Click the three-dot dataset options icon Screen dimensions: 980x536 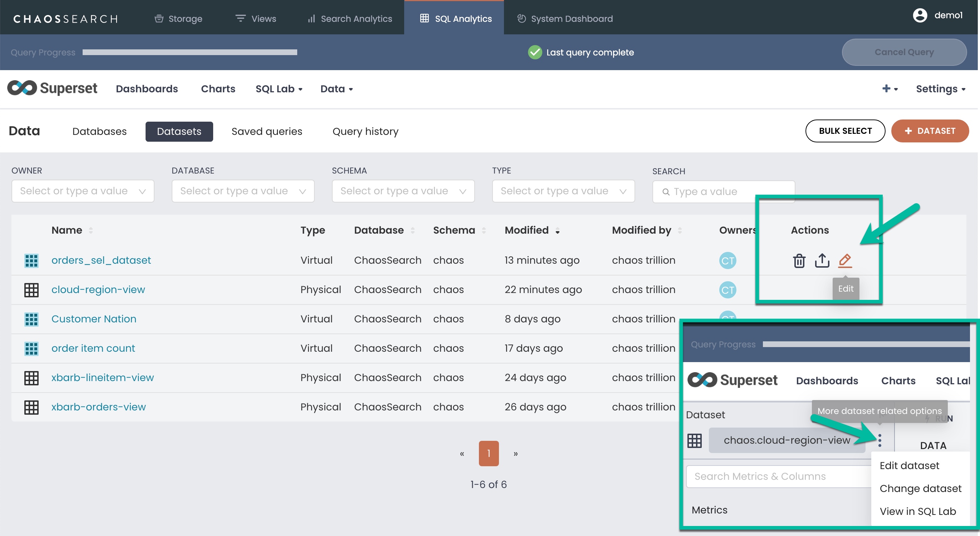(x=879, y=440)
